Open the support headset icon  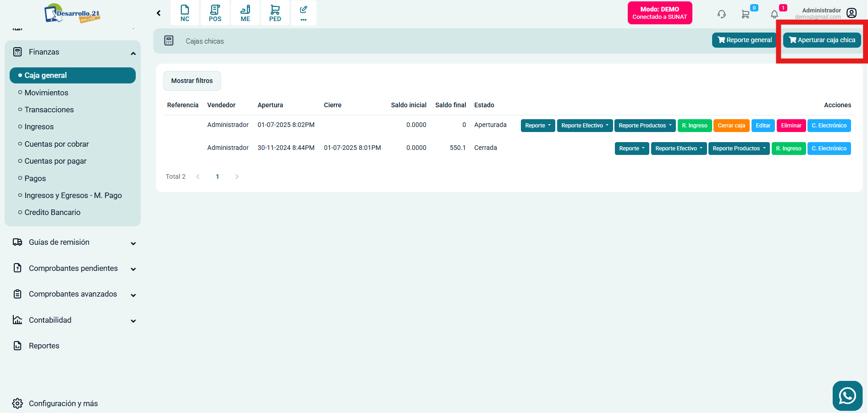(x=721, y=14)
